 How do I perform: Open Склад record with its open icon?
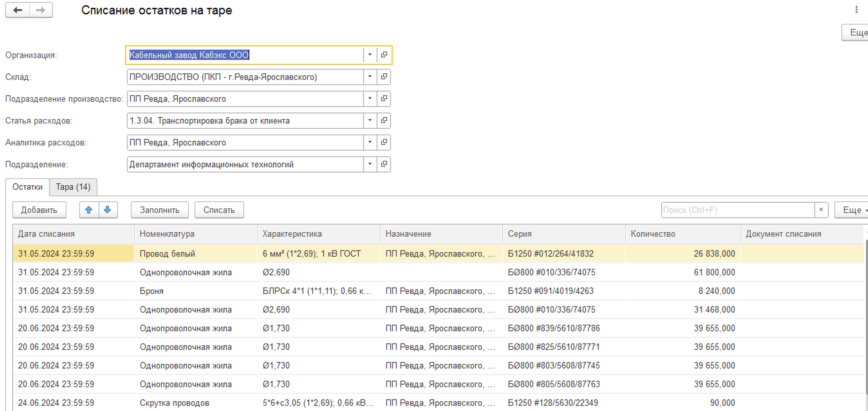tap(384, 77)
